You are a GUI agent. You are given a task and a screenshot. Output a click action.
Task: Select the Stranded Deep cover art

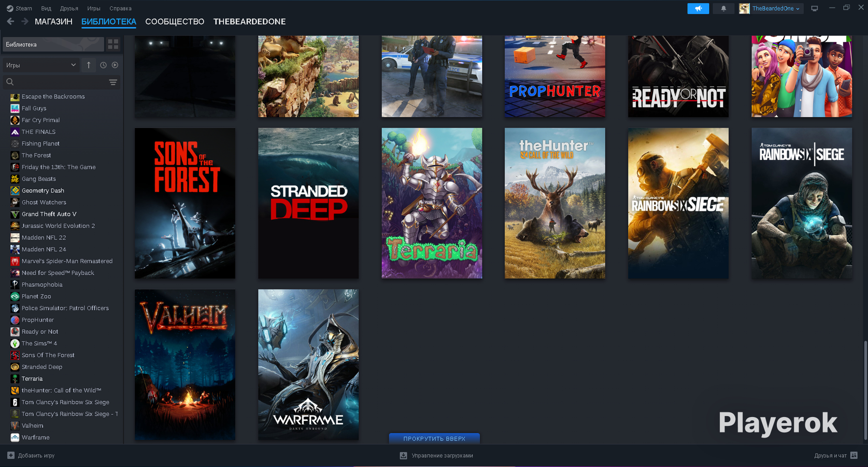tap(308, 203)
